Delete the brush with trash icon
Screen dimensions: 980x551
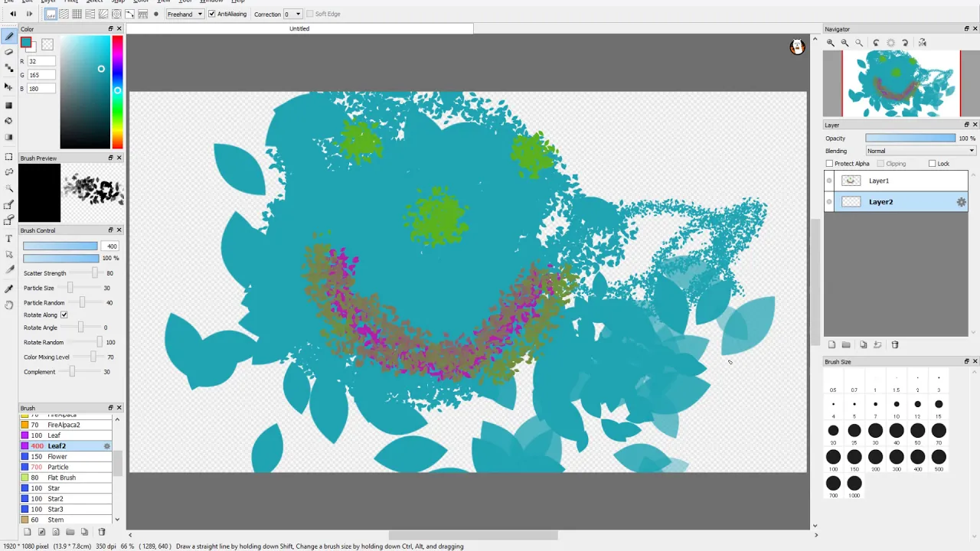click(101, 532)
